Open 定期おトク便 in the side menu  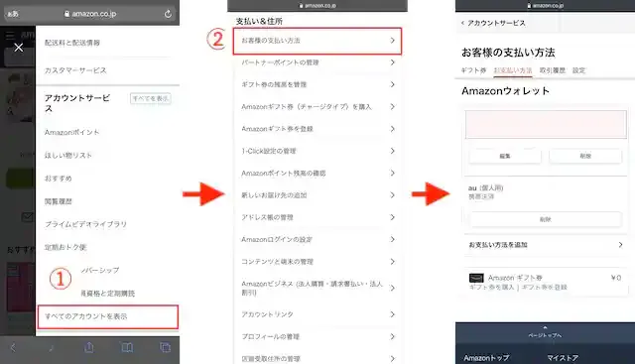point(65,247)
